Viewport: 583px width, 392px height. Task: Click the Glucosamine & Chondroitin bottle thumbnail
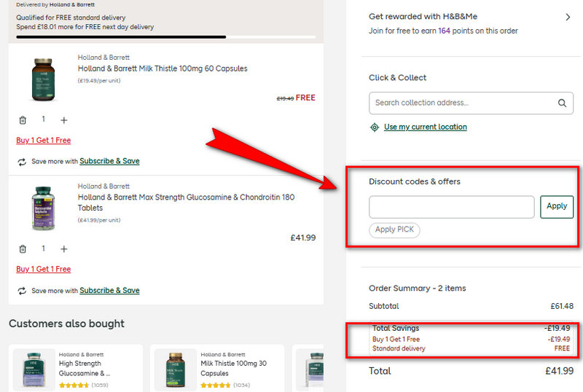click(x=42, y=208)
